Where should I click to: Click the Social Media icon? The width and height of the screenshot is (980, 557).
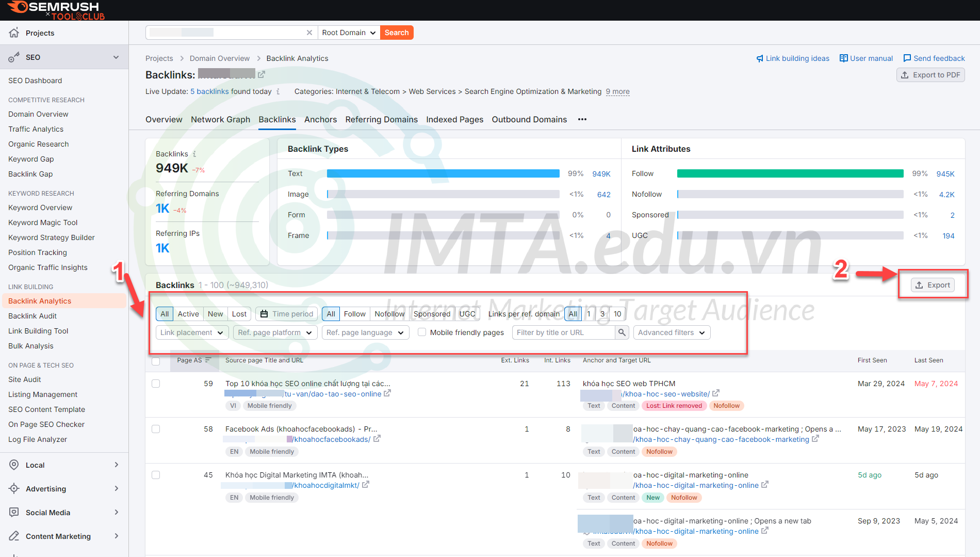pos(14,512)
